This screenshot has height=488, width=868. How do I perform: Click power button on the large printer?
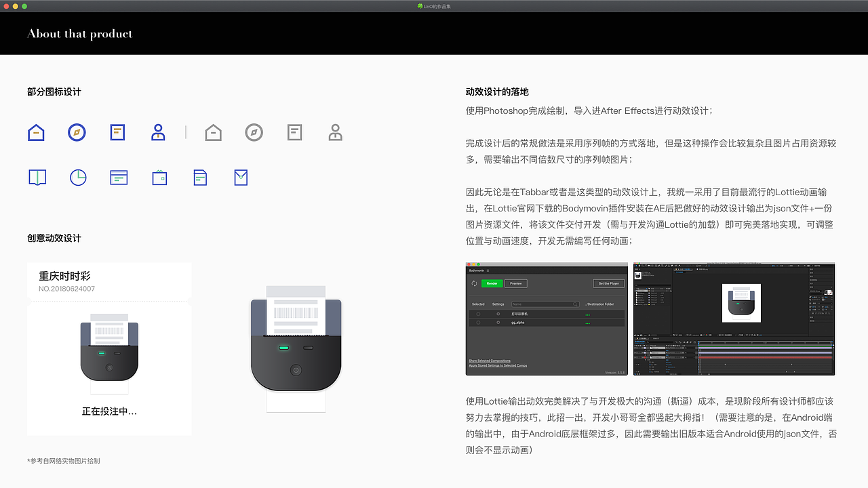click(296, 370)
